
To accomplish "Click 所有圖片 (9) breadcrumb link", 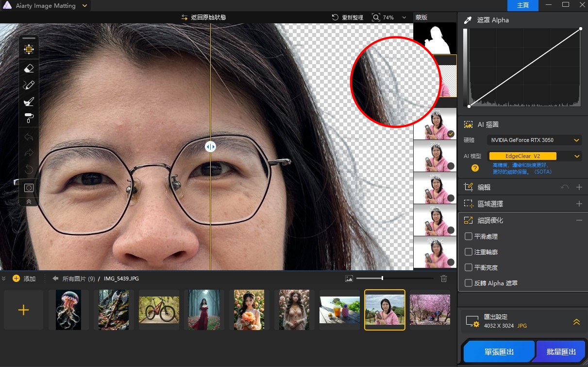I will [x=79, y=279].
